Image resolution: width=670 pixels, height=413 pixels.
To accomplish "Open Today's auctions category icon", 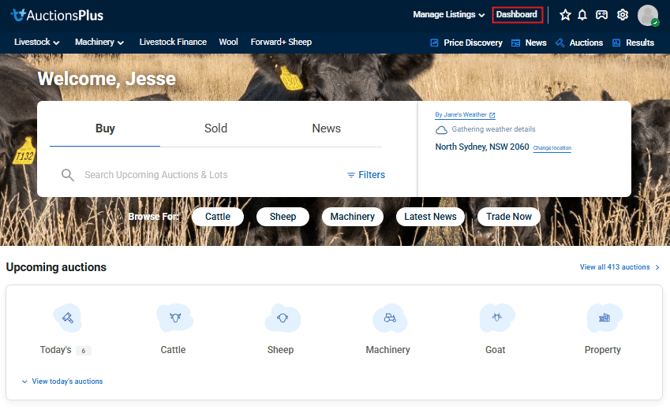I will 67,318.
